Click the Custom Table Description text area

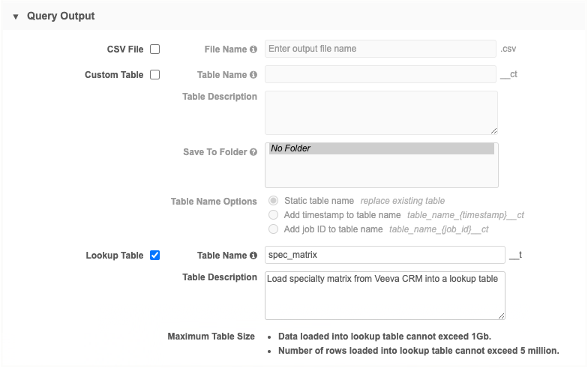[x=381, y=112]
